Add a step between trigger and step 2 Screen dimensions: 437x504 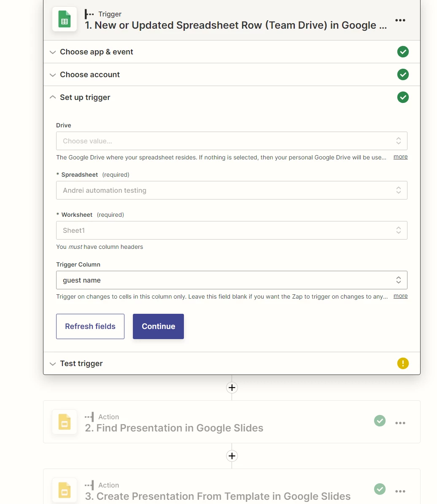coord(232,388)
